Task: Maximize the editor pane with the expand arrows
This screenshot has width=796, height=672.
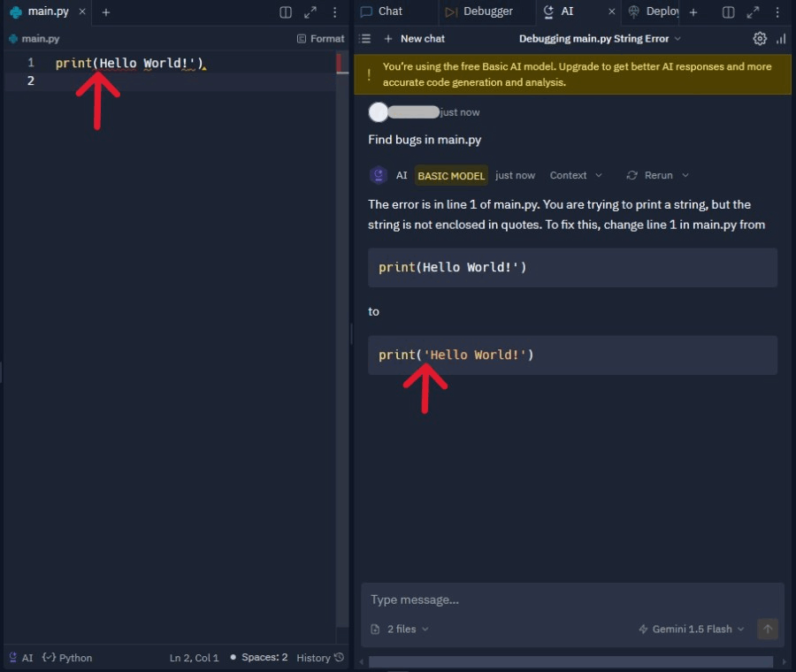Action: 310,12
